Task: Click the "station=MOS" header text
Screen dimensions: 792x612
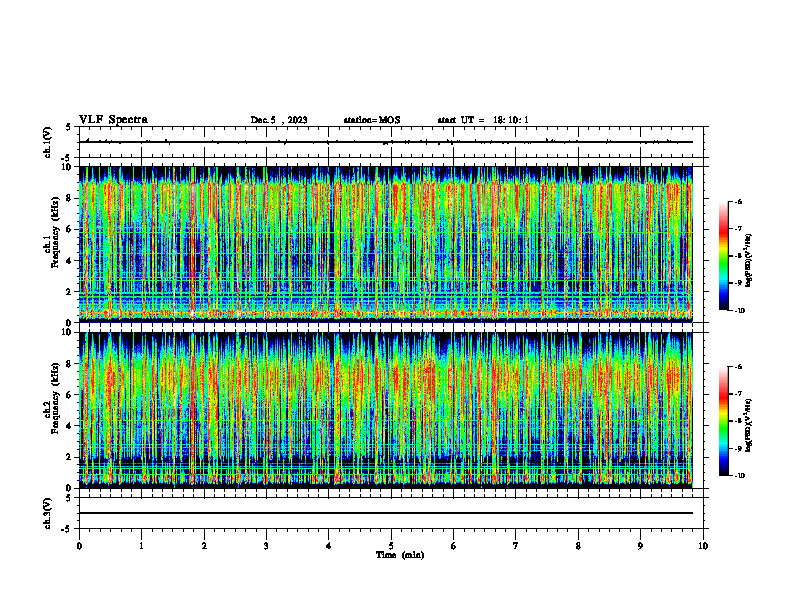Action: pyautogui.click(x=372, y=120)
